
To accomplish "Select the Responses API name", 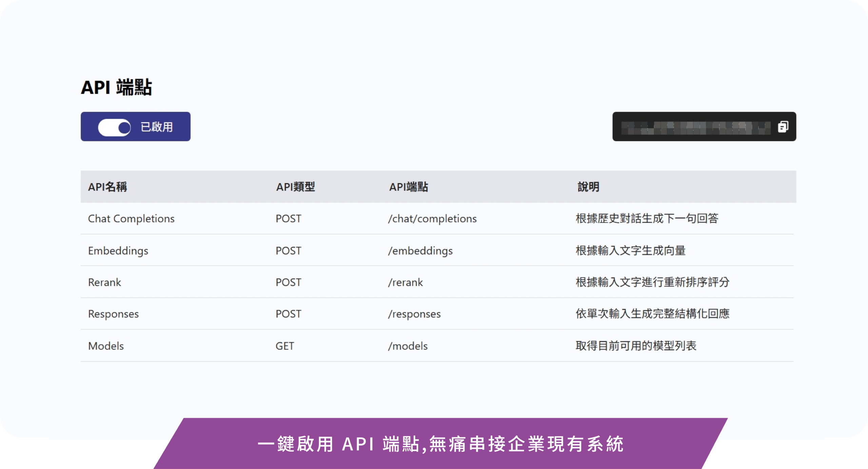I will click(x=113, y=314).
